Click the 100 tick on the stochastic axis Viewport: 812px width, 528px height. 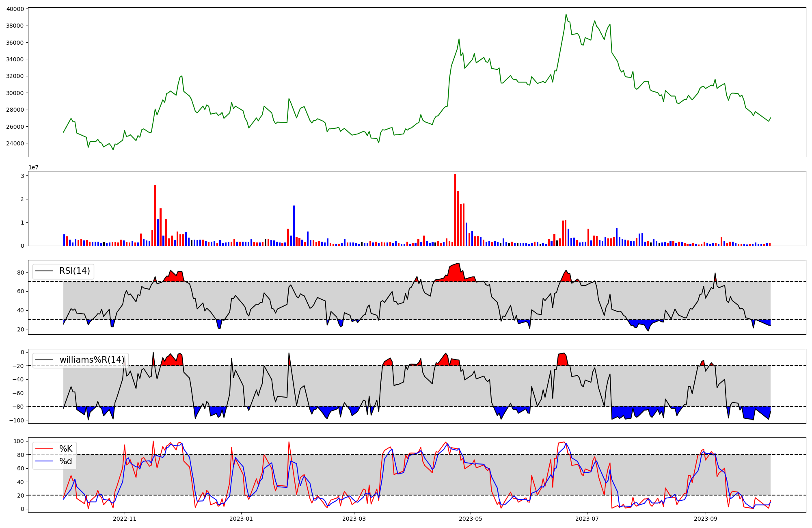[x=19, y=441]
